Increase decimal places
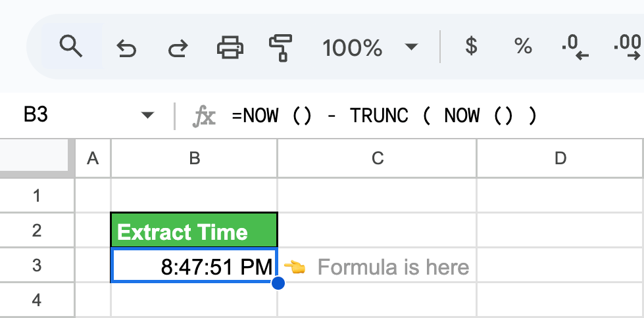 (628, 47)
